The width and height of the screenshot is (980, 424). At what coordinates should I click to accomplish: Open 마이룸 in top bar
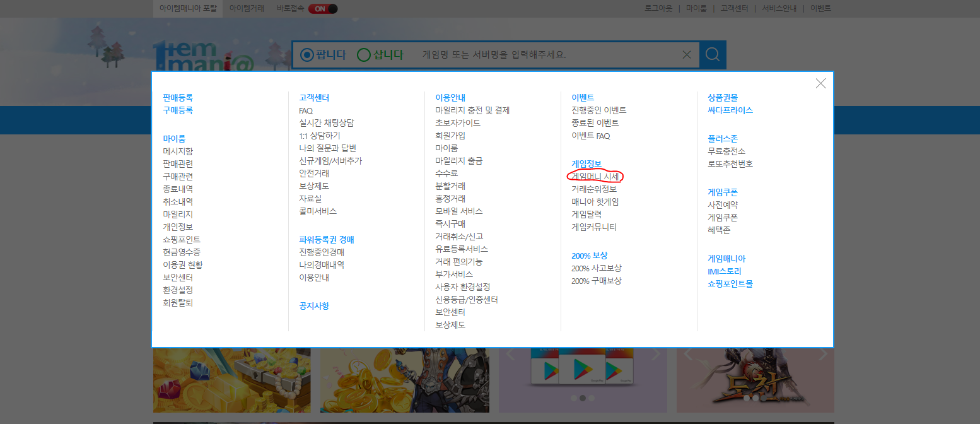(696, 9)
